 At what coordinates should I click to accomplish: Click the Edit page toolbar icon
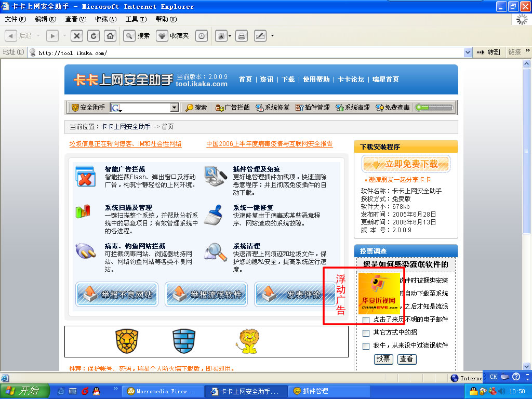tap(260, 36)
